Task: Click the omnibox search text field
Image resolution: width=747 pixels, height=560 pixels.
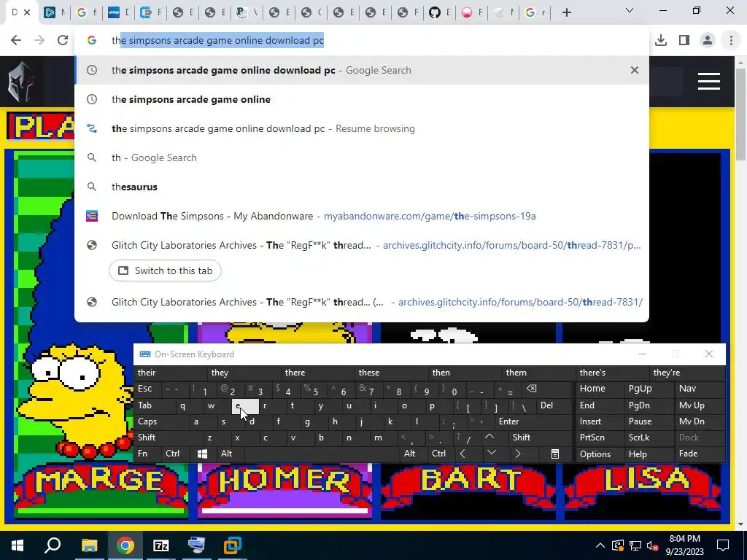Action: point(362,41)
